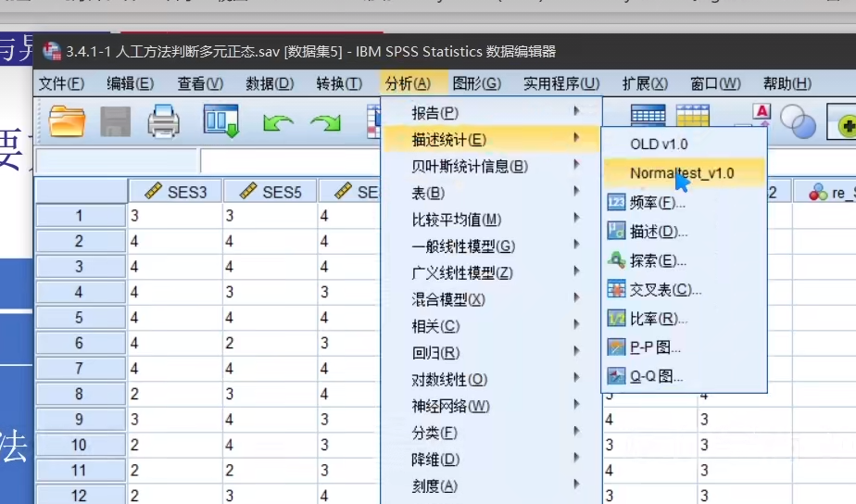Open the Recall recent dialogs icon

[221, 120]
